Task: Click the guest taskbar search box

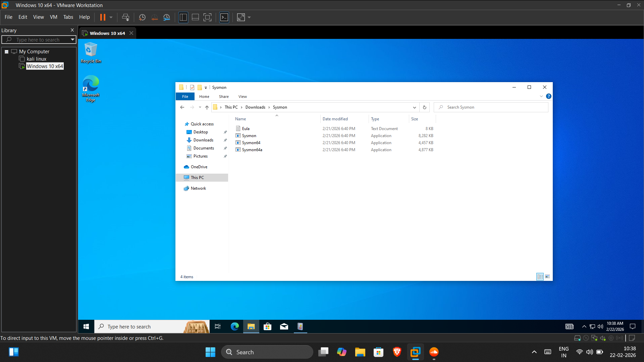Action: (152, 326)
